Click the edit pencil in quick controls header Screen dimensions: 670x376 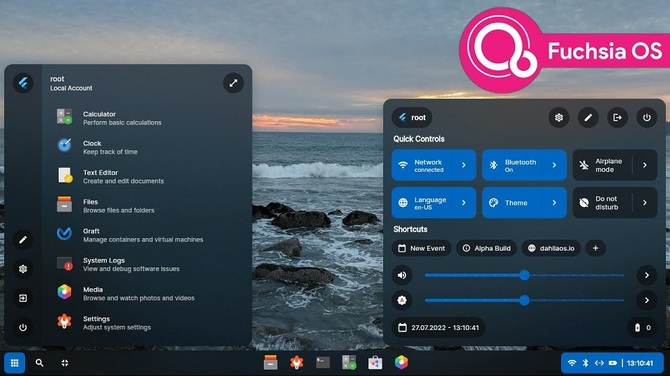pyautogui.click(x=588, y=118)
